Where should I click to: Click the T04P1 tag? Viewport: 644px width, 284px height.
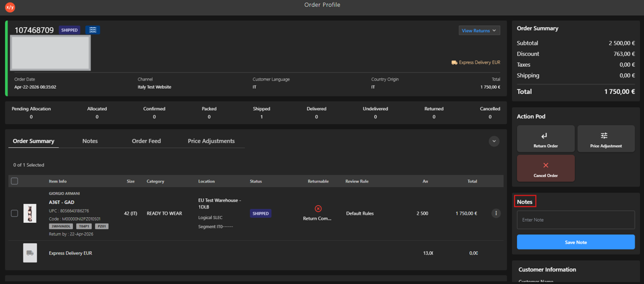click(x=84, y=227)
